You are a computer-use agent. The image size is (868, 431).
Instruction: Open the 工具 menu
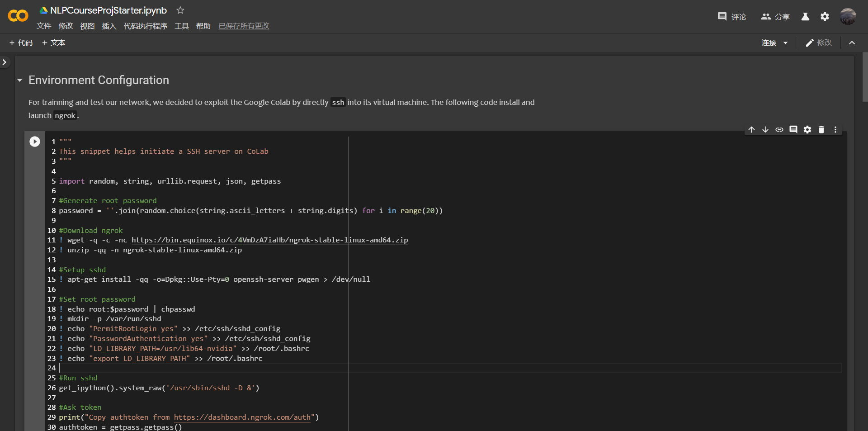[x=181, y=26]
